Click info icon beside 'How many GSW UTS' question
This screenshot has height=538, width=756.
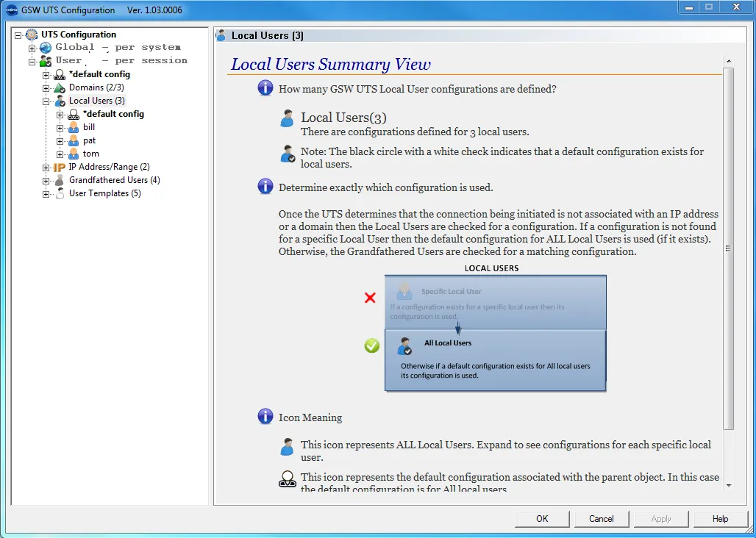(265, 88)
